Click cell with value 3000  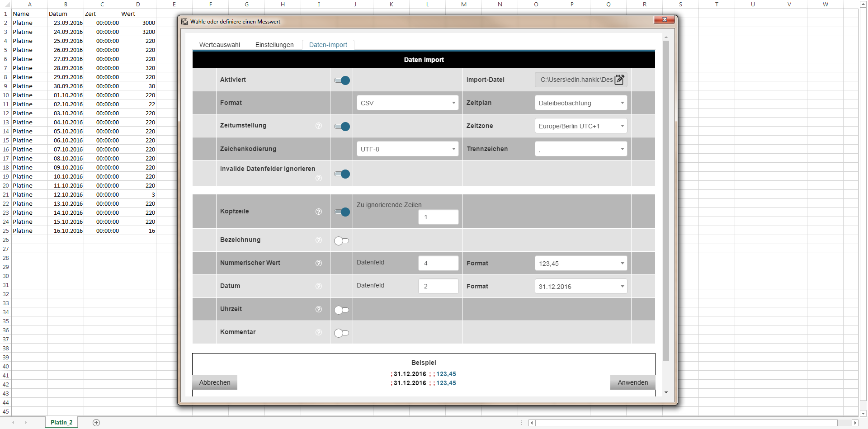[138, 23]
